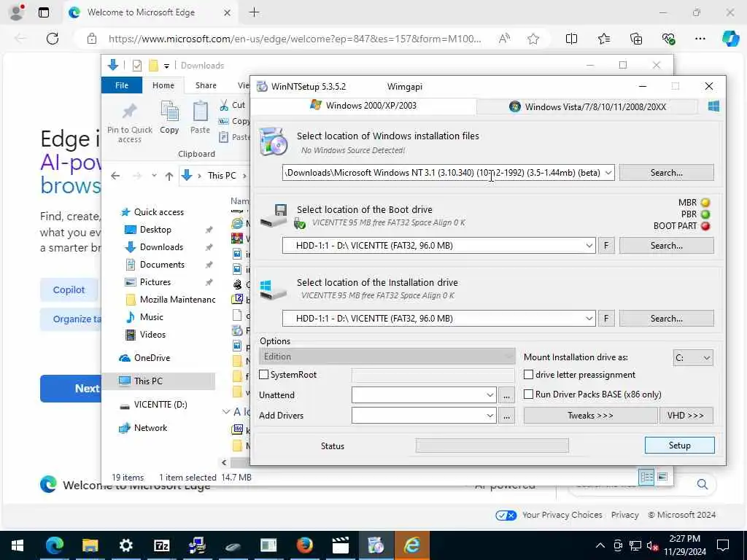Screen dimensions: 747x560
Task: Open Firefox from the taskbar
Action: coord(304,545)
